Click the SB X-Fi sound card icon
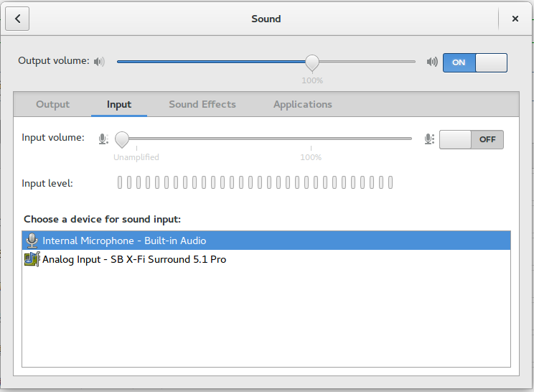The image size is (534, 392). [32, 259]
